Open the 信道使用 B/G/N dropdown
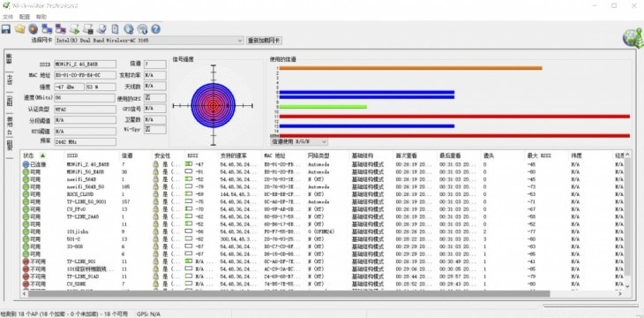 299,141
